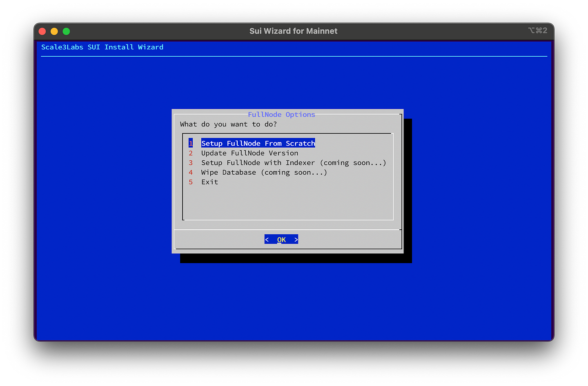This screenshot has height=386, width=588.
Task: Click the Scale3Labs SUI Install Wizard header
Action: (102, 47)
